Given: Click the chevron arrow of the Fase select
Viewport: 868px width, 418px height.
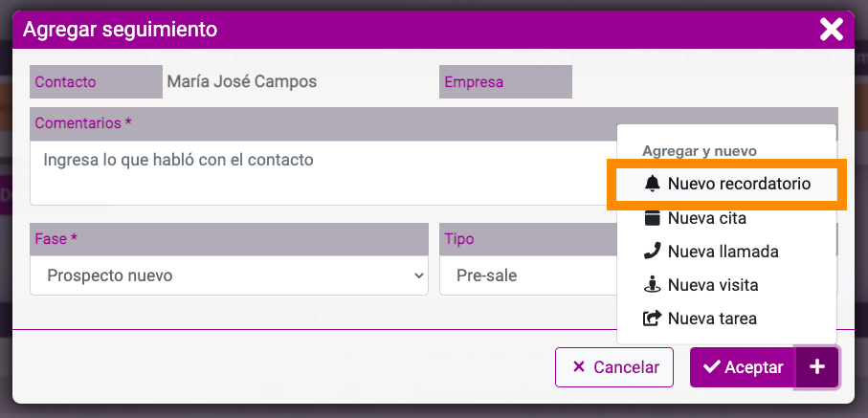Looking at the screenshot, I should pos(419,275).
